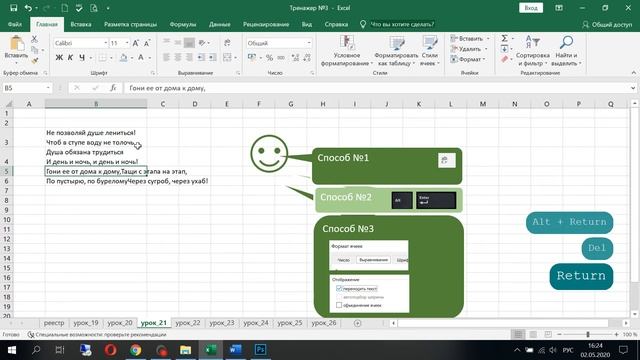Apply fill color paint bucket
Image resolution: width=640 pixels, height=360 pixels.
coord(123,58)
